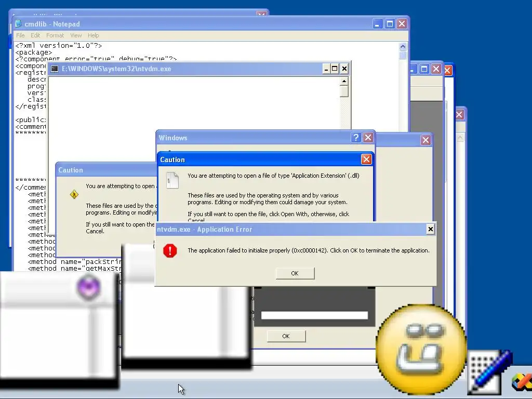
Task: Close the ntvdm.exe console window
Action: pyautogui.click(x=344, y=69)
